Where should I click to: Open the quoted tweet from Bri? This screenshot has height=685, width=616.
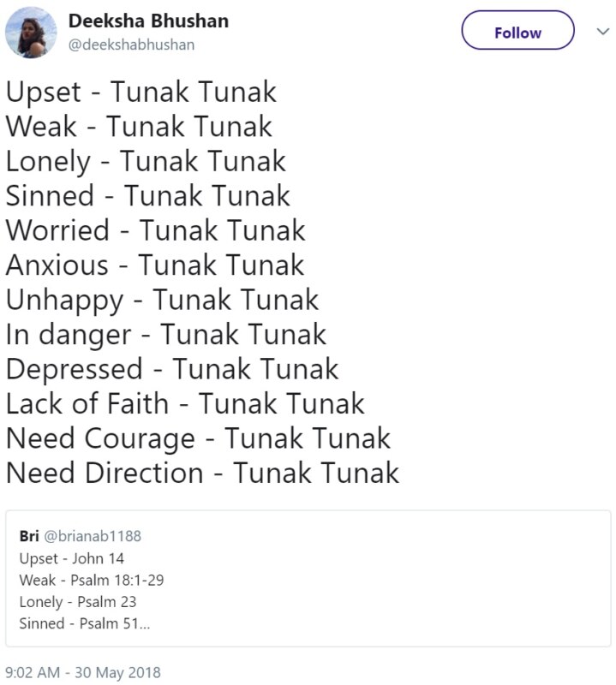(308, 579)
